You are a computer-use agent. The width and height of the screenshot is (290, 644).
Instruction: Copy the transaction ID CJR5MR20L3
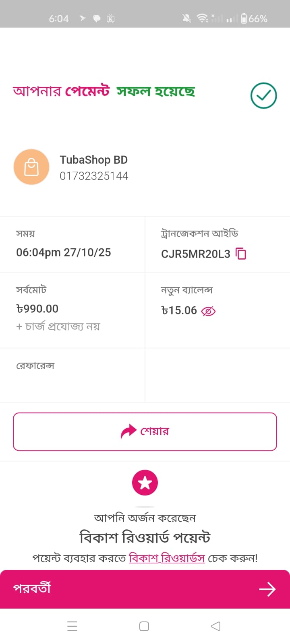(x=241, y=254)
